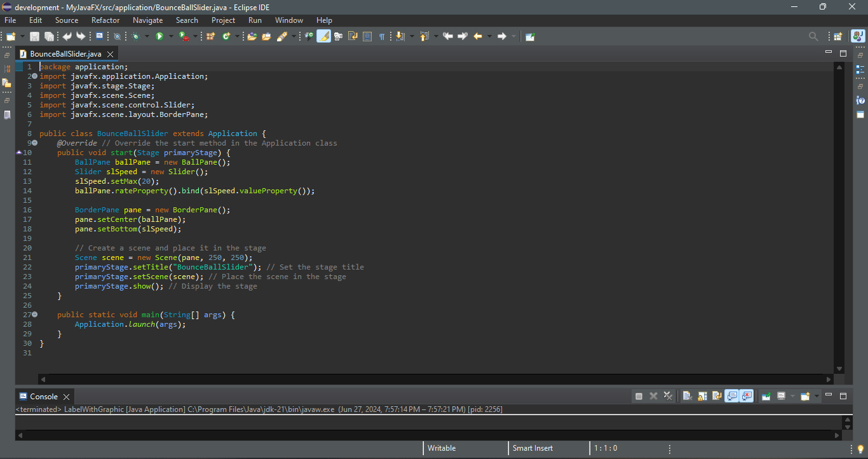
Task: Click the green Run button in toolbar
Action: click(159, 37)
